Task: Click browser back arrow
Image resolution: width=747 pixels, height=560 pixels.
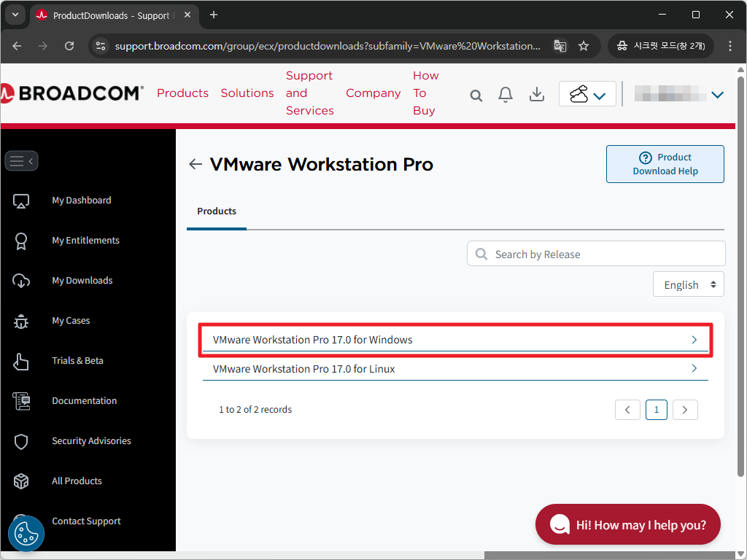Action: [17, 46]
